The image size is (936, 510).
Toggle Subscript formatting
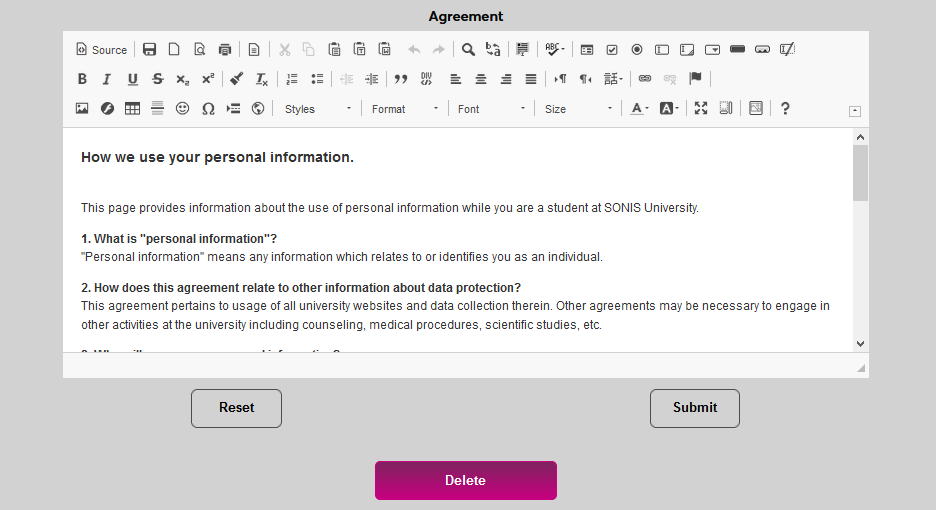point(183,79)
